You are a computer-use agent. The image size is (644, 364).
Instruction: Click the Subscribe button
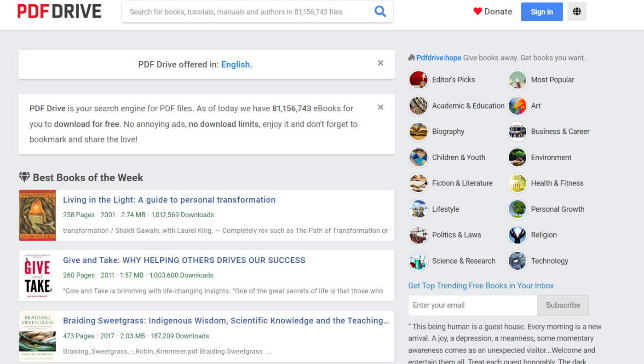[563, 305]
